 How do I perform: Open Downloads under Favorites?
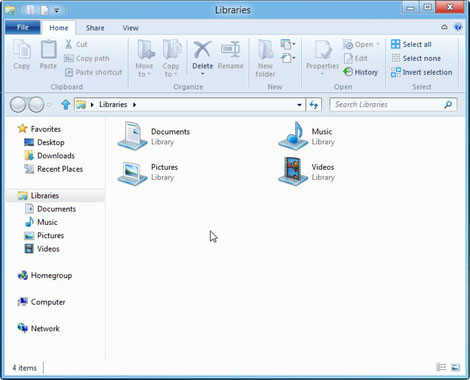[49, 156]
